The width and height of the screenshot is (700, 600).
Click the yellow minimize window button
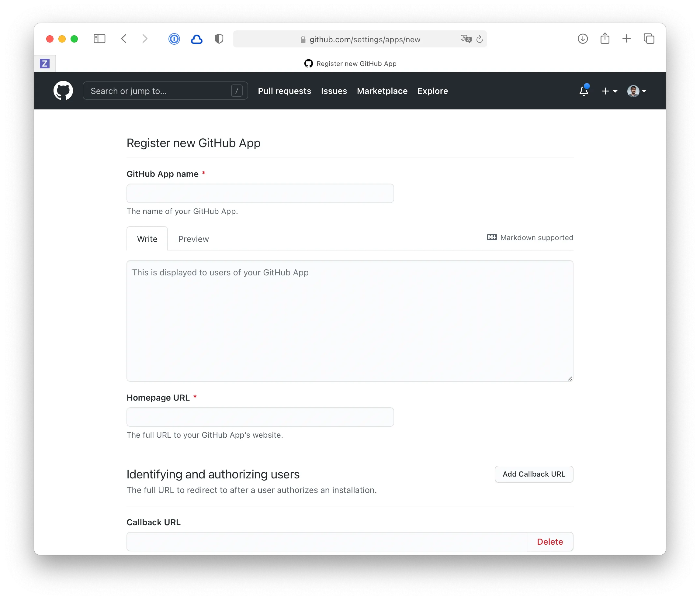[x=62, y=39]
